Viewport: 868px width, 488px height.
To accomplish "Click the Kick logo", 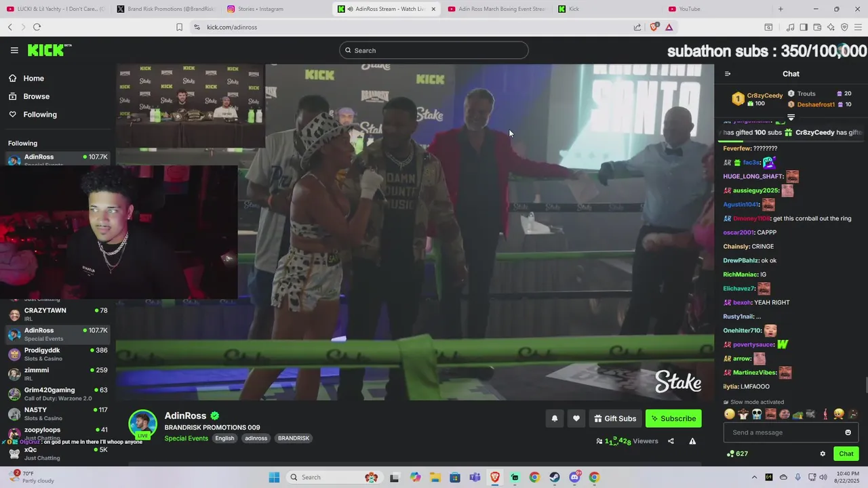I will click(x=49, y=50).
